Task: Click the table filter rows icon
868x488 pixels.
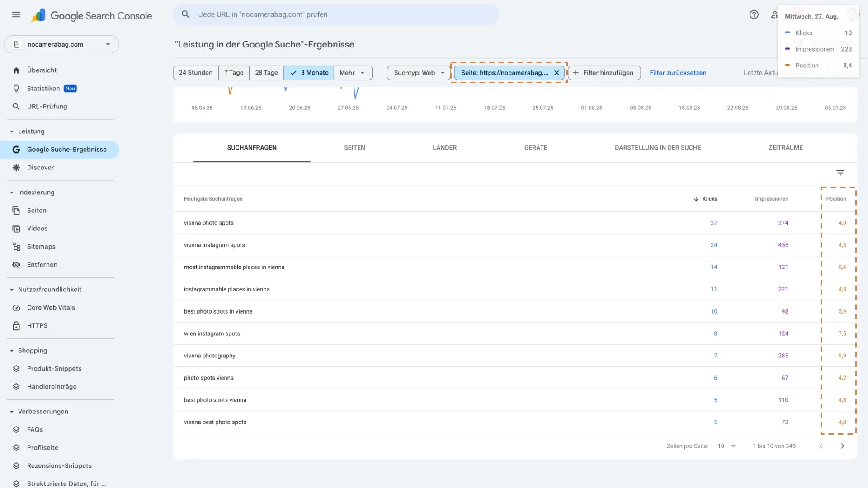Action: 840,173
